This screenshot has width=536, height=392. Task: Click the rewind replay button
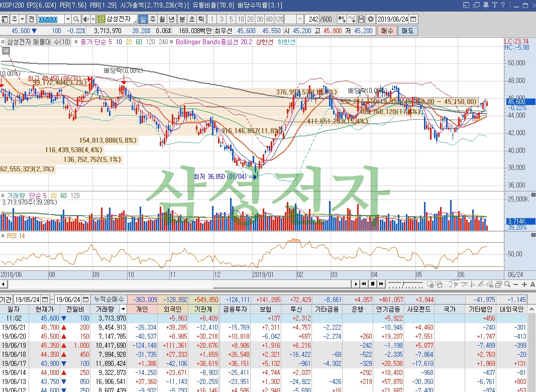(364, 284)
